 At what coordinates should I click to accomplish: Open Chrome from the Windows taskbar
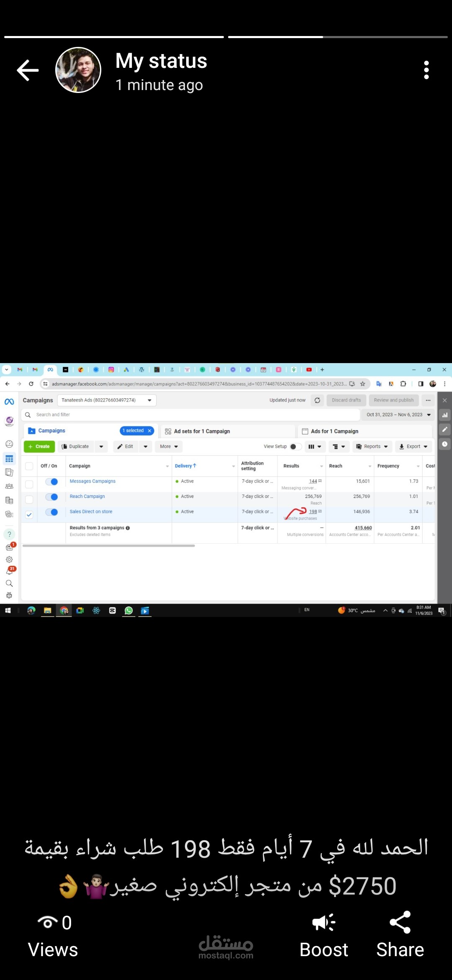[64, 611]
